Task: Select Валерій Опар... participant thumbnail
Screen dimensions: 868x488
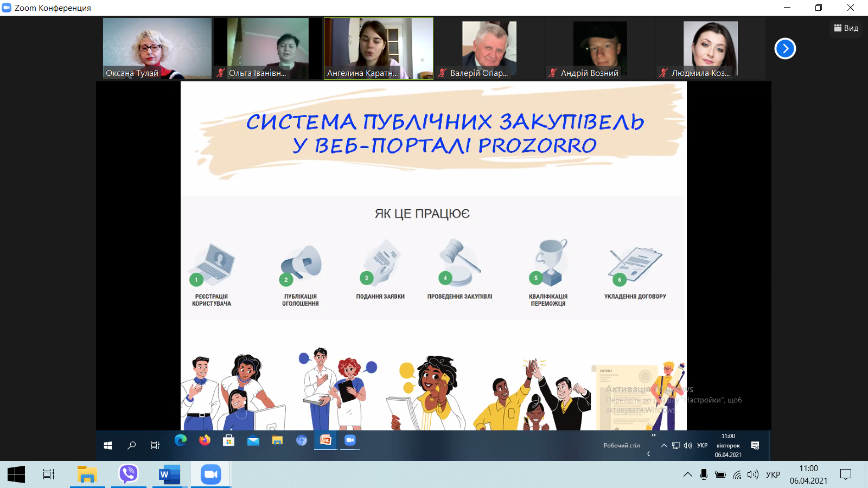Action: click(489, 48)
